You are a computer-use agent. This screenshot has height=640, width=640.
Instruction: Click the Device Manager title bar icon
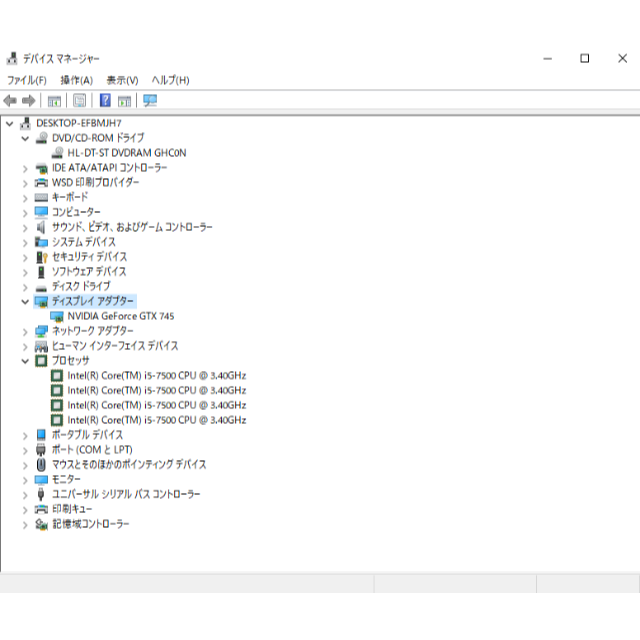pyautogui.click(x=12, y=59)
